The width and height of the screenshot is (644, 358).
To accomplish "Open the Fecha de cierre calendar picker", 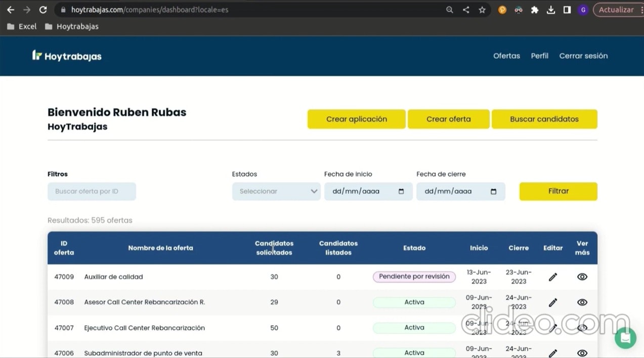I will [494, 191].
